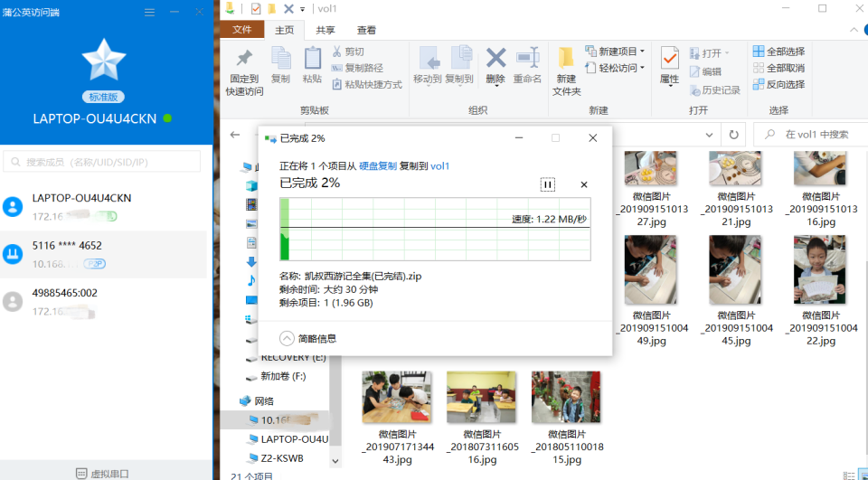Switch to the 查看 ribbon tab
This screenshot has width=868, height=480.
click(366, 31)
